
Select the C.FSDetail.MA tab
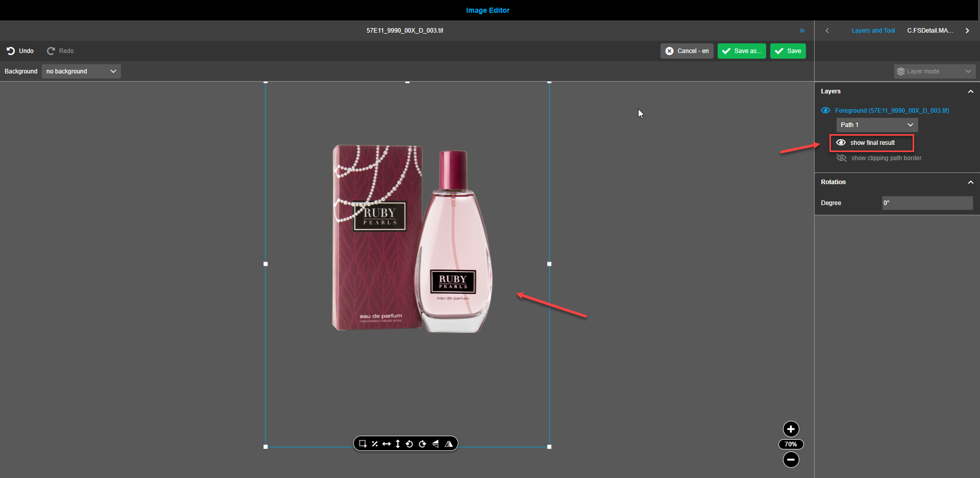(x=930, y=30)
